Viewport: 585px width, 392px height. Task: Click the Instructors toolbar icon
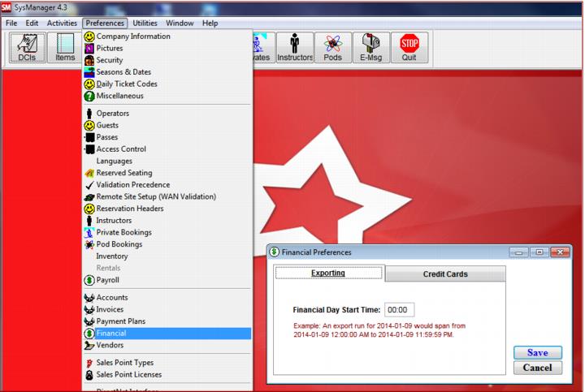(x=294, y=48)
